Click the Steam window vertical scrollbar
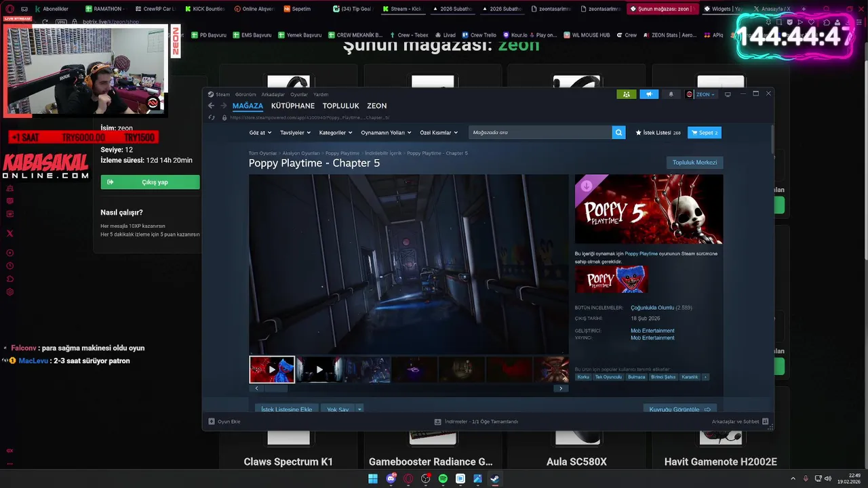This screenshot has width=868, height=488. [x=772, y=139]
